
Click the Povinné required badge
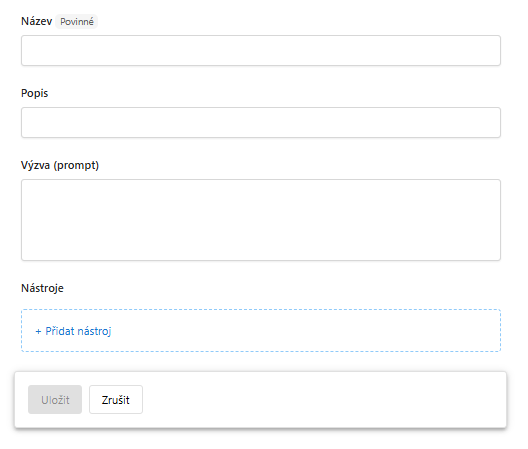77,22
